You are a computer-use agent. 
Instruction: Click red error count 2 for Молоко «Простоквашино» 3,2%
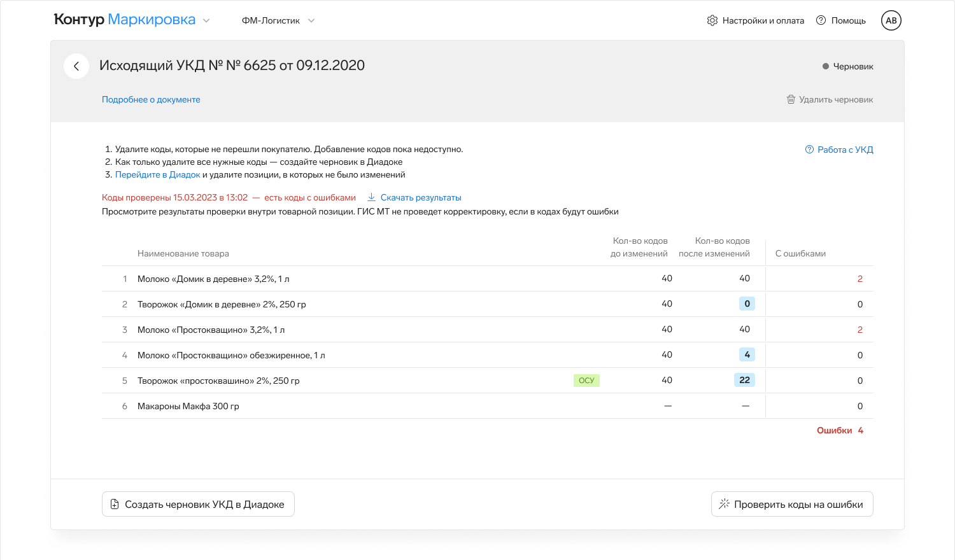click(x=860, y=330)
